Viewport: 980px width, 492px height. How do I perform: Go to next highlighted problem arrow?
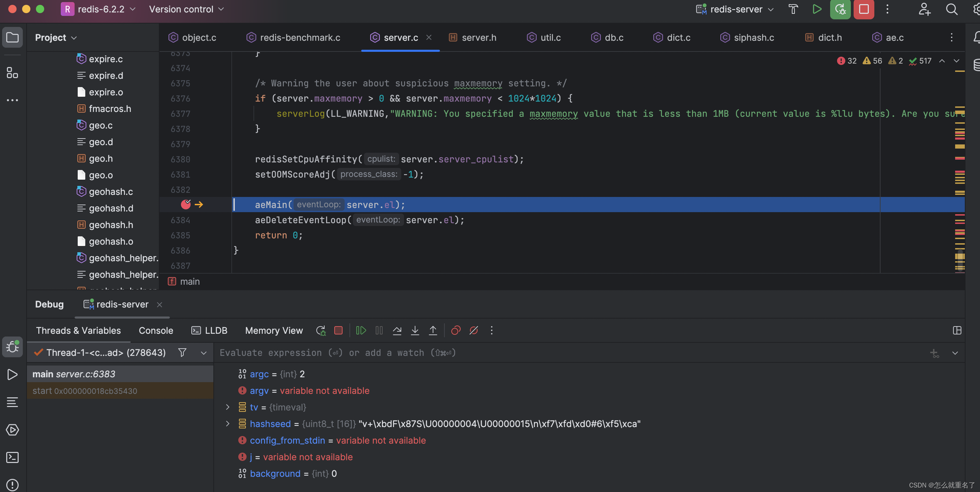click(x=956, y=61)
